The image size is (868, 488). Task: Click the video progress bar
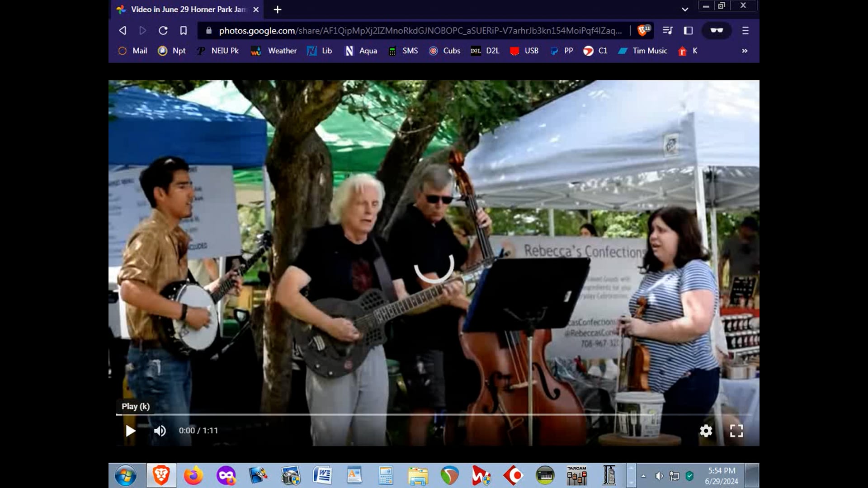click(x=434, y=414)
